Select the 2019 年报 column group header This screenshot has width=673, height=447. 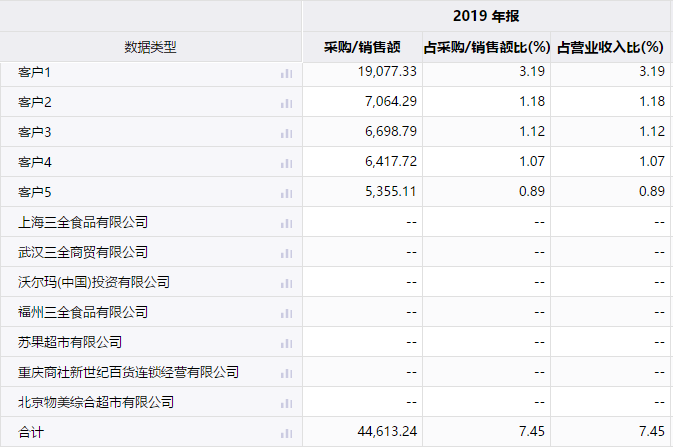(486, 16)
